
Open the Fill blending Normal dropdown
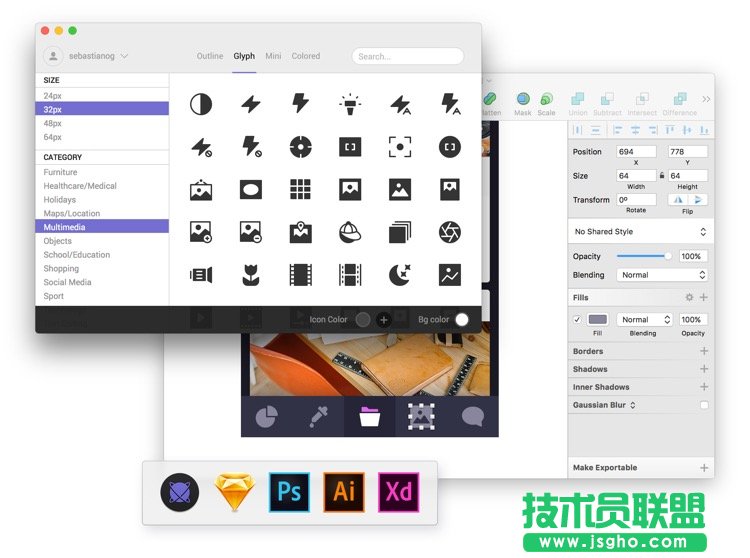645,319
